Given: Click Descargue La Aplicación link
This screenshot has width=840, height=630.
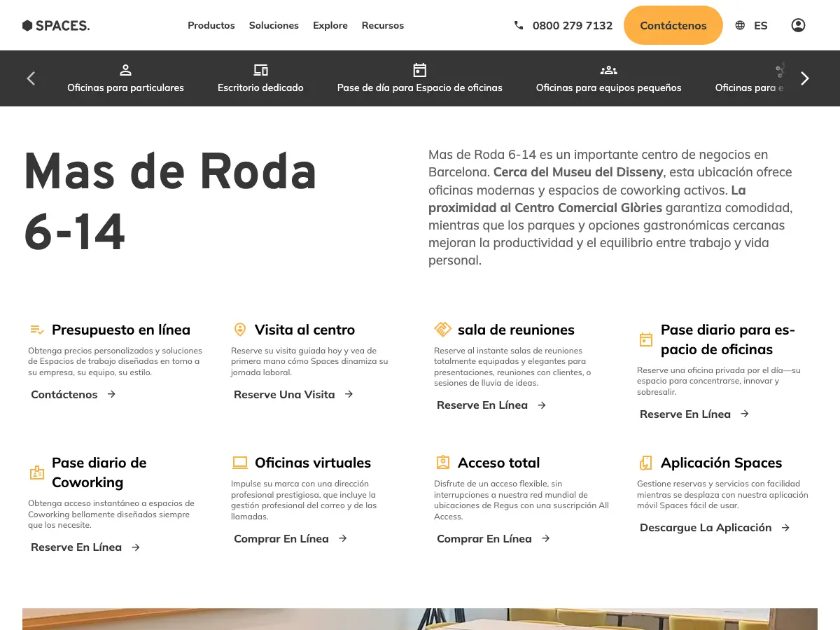Looking at the screenshot, I should point(706,527).
